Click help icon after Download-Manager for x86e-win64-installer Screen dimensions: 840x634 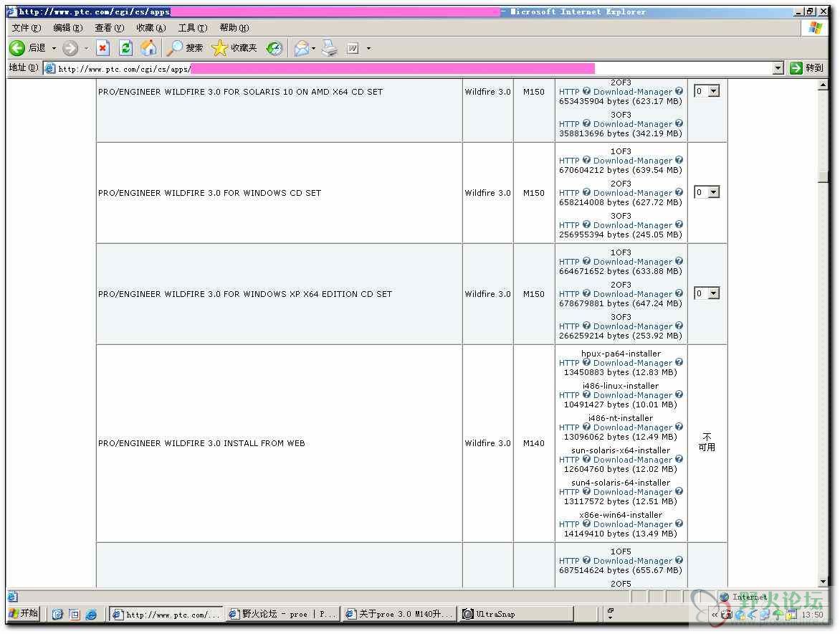coord(680,525)
